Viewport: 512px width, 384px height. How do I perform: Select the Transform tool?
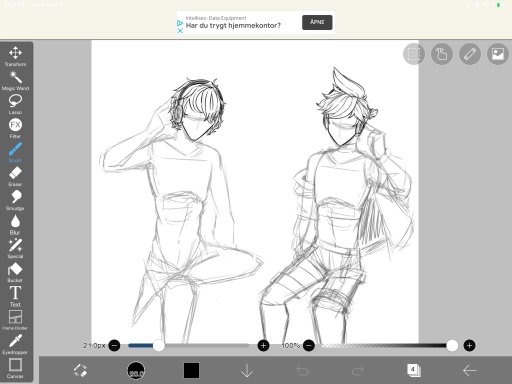click(15, 56)
